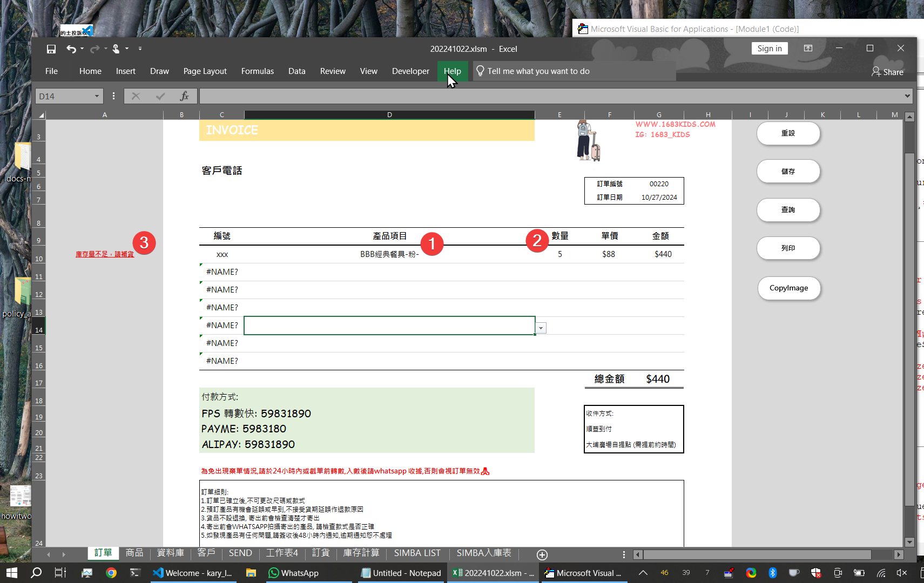924x583 pixels.
Task: Click the Undo arrow icon
Action: coord(71,49)
